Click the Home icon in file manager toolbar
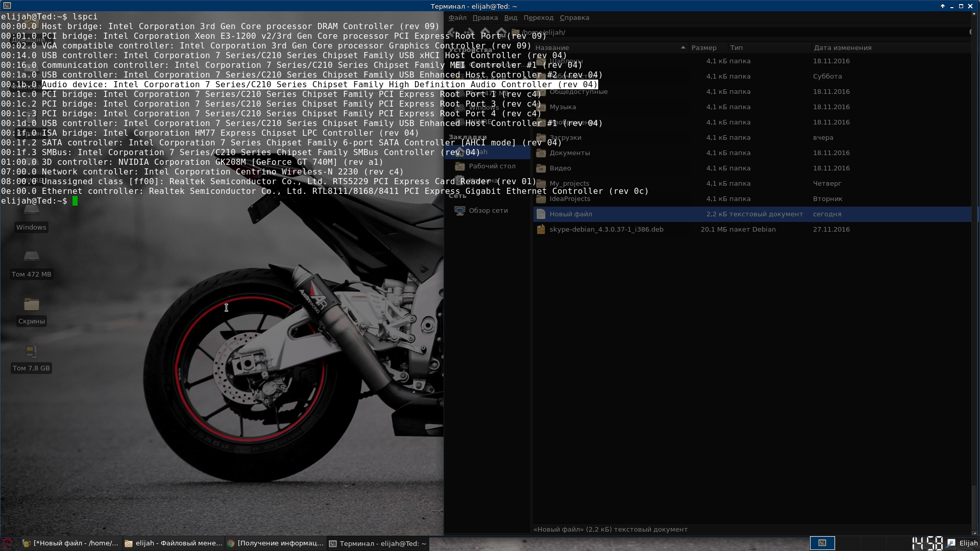Viewport: 980px width, 551px height. pyautogui.click(x=501, y=32)
